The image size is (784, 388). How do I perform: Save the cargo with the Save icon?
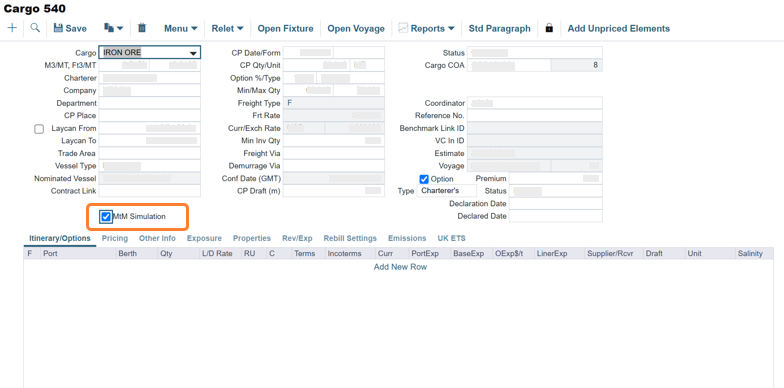point(70,28)
